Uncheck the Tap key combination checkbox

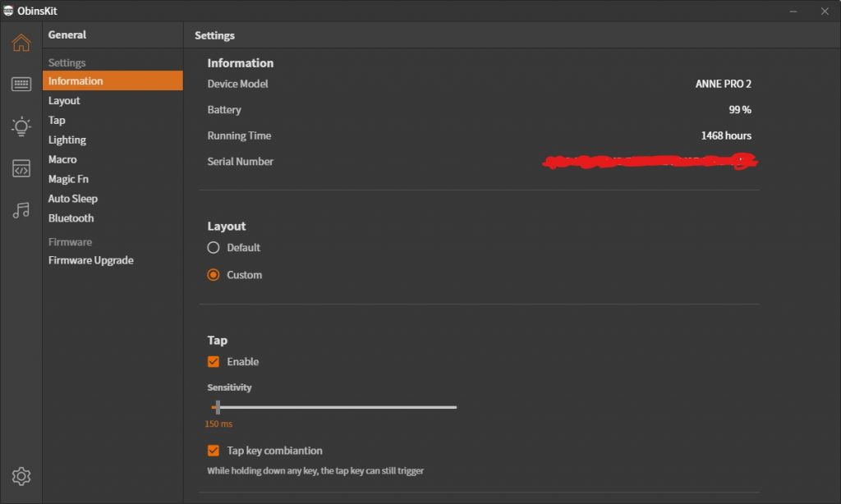(214, 451)
